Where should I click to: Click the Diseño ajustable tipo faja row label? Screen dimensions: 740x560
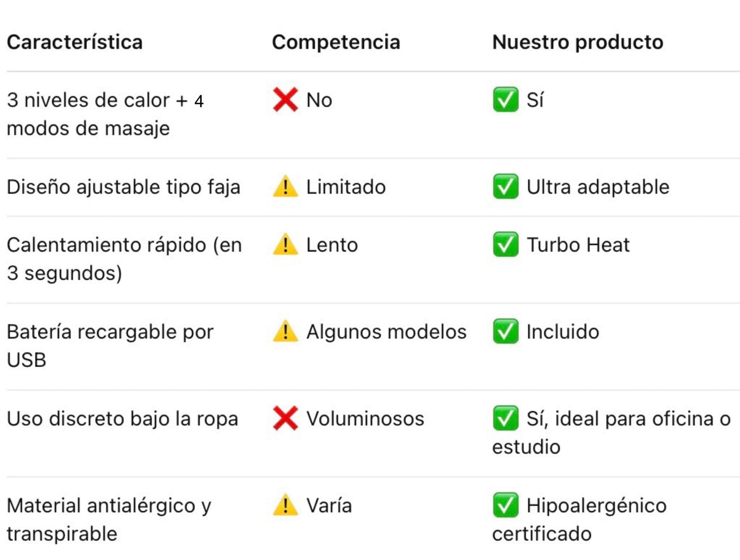(x=123, y=187)
